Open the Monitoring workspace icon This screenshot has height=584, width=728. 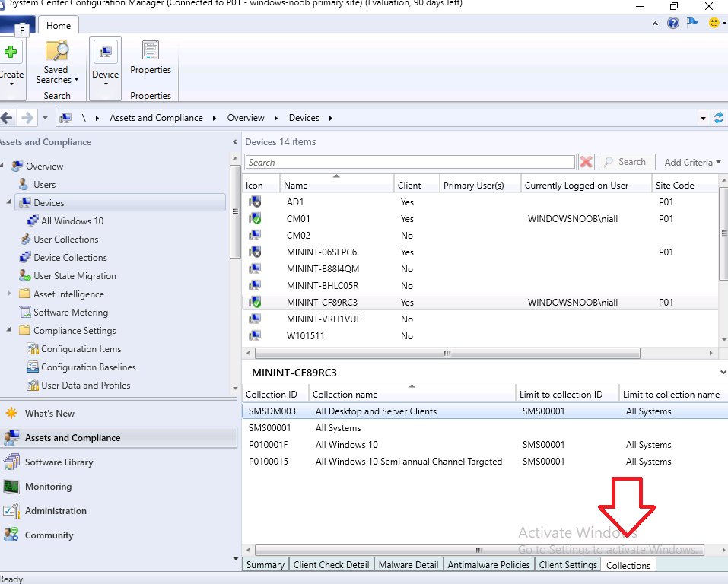11,486
